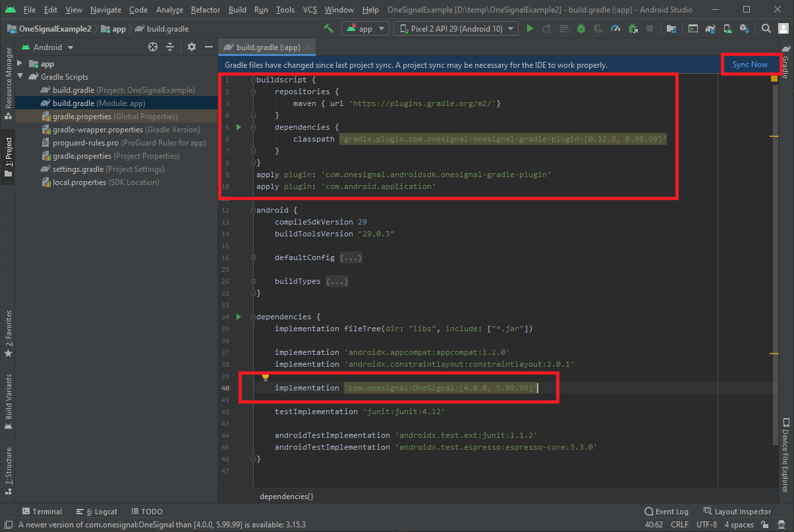Click the Profile app gauge icon
Image resolution: width=794 pixels, height=532 pixels.
tap(615, 28)
